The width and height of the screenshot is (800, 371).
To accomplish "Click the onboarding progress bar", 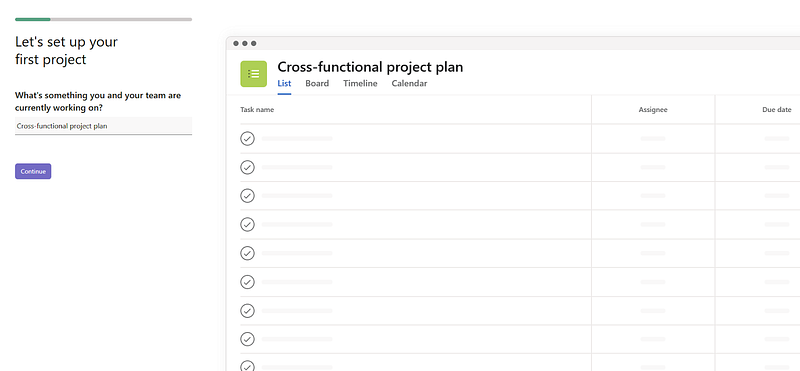I will (x=104, y=19).
